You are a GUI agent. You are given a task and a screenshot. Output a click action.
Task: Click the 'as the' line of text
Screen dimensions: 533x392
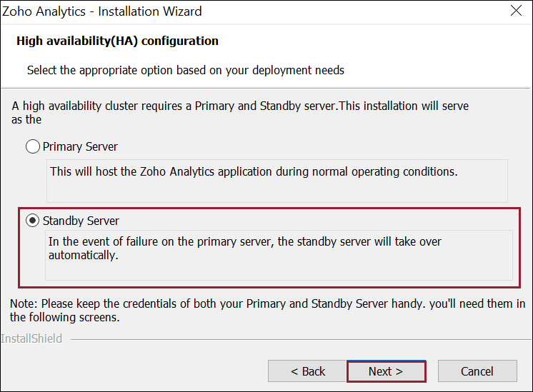pos(26,120)
